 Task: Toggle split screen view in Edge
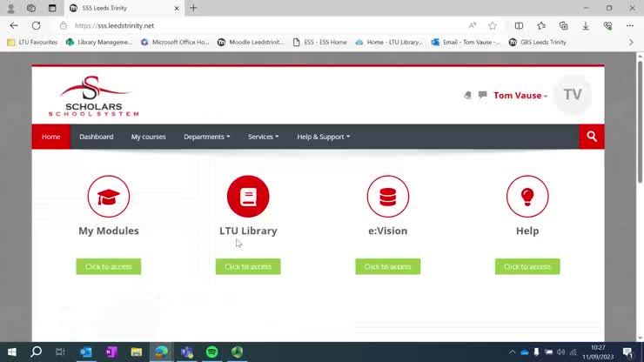(x=519, y=25)
